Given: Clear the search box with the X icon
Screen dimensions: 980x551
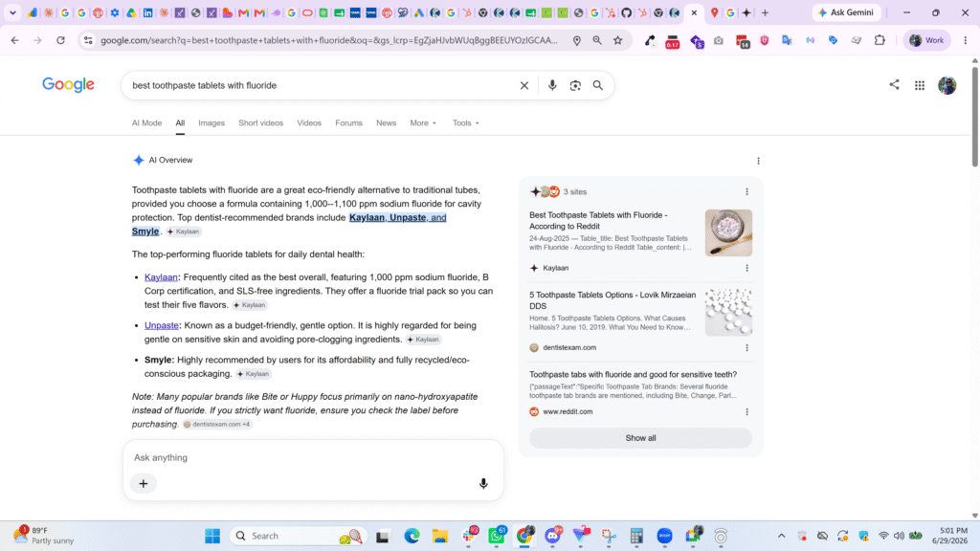Looking at the screenshot, I should pos(523,85).
